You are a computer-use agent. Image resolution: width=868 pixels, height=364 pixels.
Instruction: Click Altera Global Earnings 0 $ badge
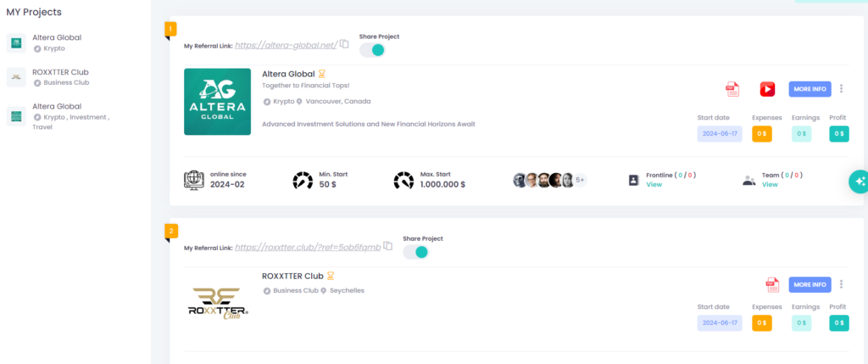(801, 133)
